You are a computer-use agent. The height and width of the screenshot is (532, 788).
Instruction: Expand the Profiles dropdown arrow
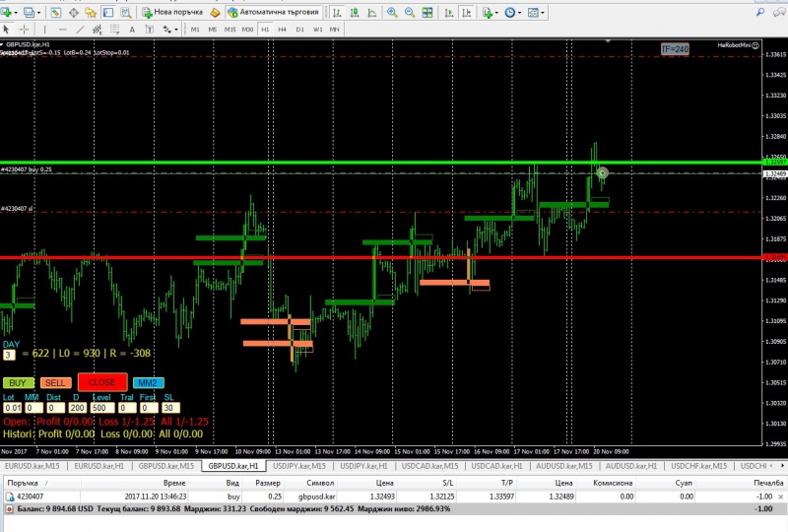[38, 13]
